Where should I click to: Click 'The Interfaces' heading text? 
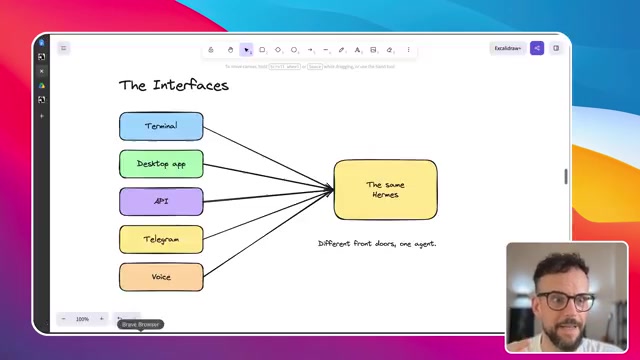(174, 85)
